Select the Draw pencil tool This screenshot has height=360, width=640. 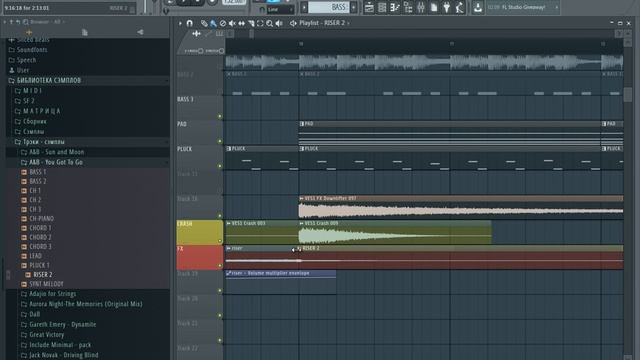tap(204, 24)
